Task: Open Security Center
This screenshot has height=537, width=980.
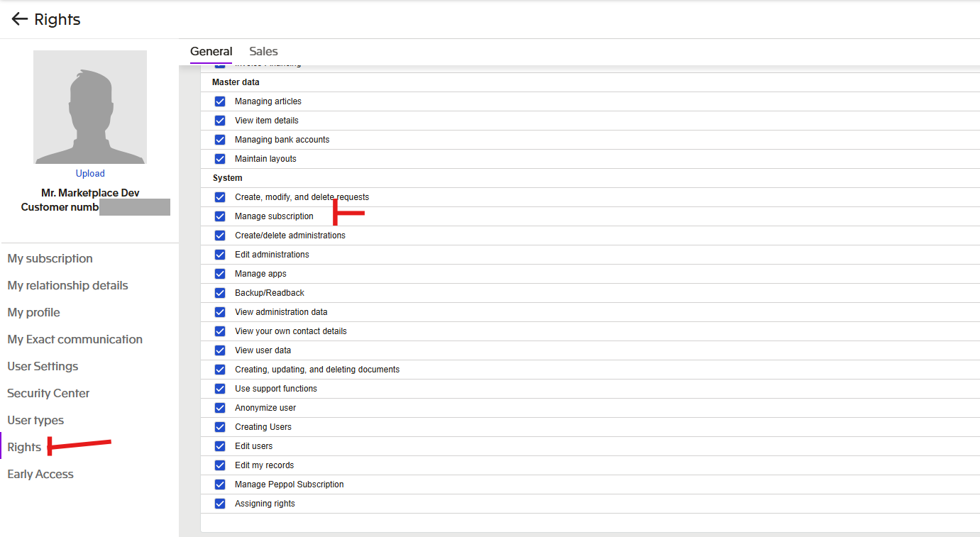Action: click(x=48, y=393)
